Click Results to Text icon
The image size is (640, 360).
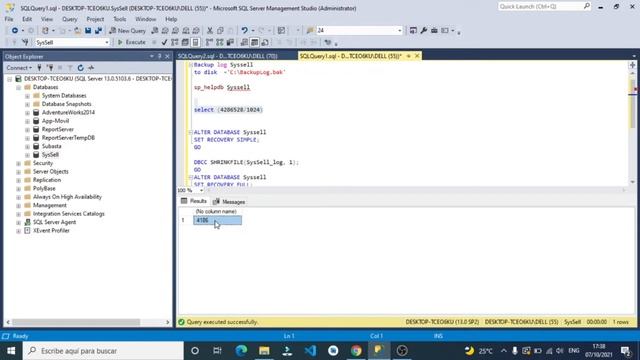point(244,42)
